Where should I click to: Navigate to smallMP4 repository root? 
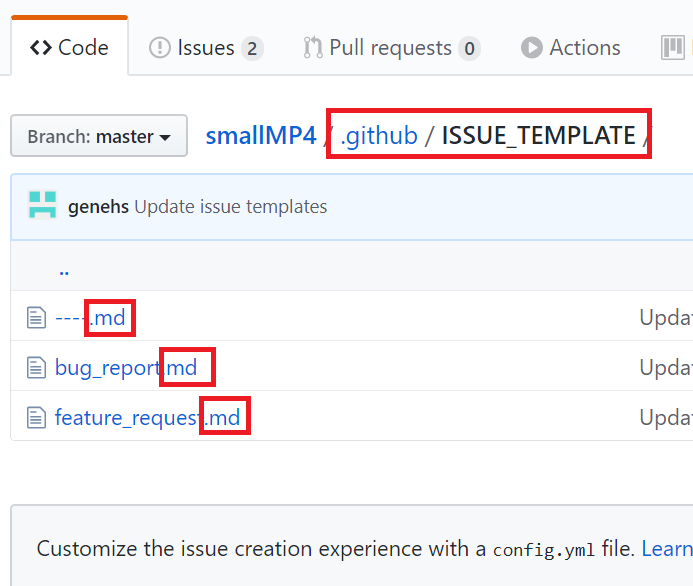261,135
